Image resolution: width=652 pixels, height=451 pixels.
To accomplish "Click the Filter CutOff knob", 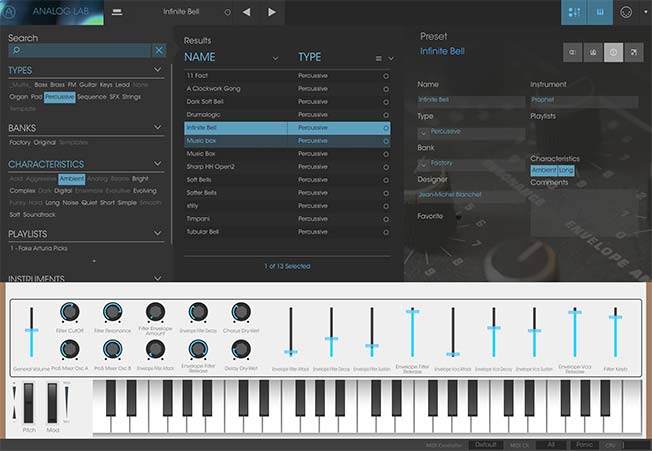I will click(69, 312).
